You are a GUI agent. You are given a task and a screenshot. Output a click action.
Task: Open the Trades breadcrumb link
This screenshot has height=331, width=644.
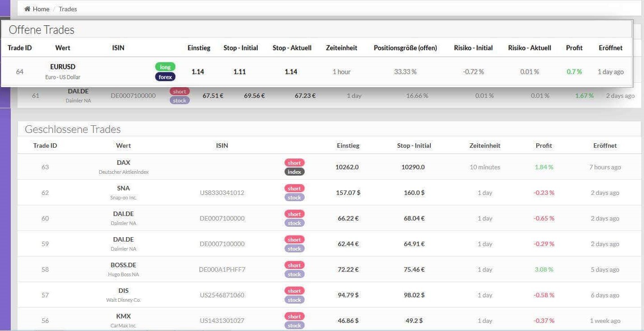68,9
